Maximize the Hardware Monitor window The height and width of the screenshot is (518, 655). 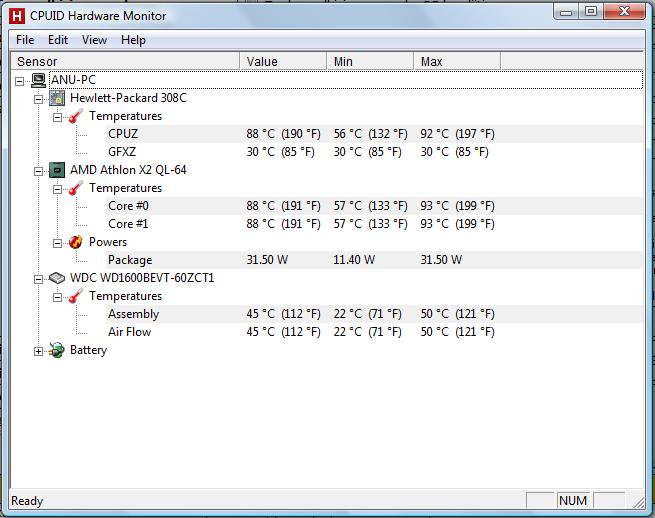(590, 12)
